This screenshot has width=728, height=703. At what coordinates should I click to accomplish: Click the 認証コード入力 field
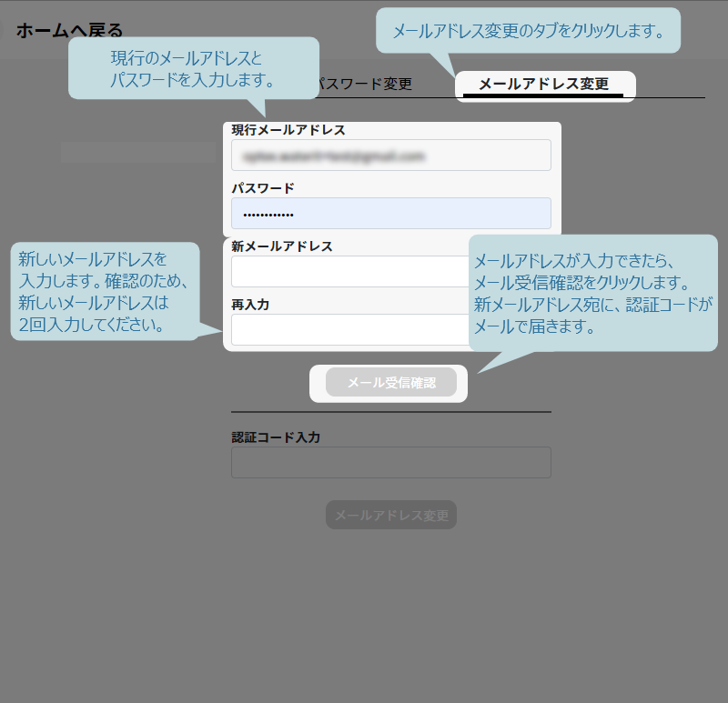(x=391, y=463)
